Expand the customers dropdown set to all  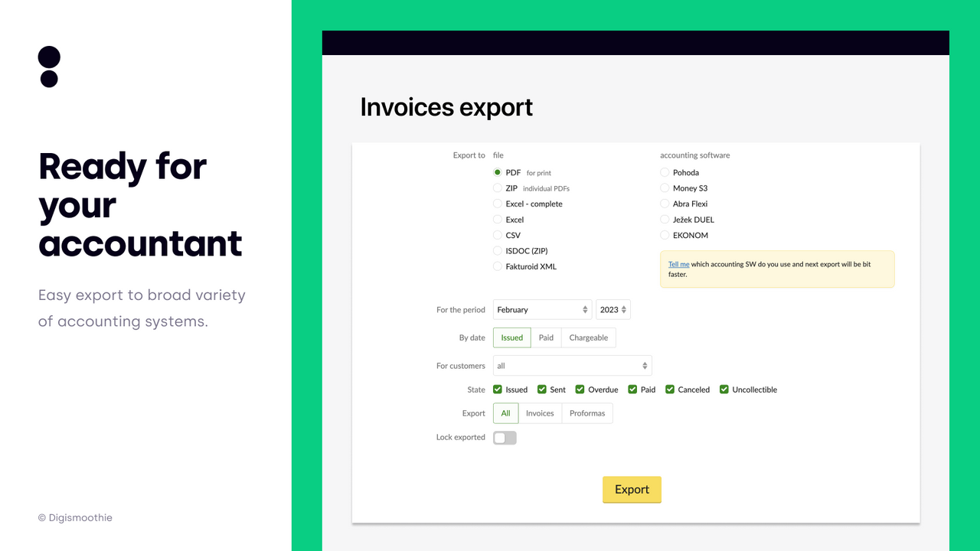(572, 365)
